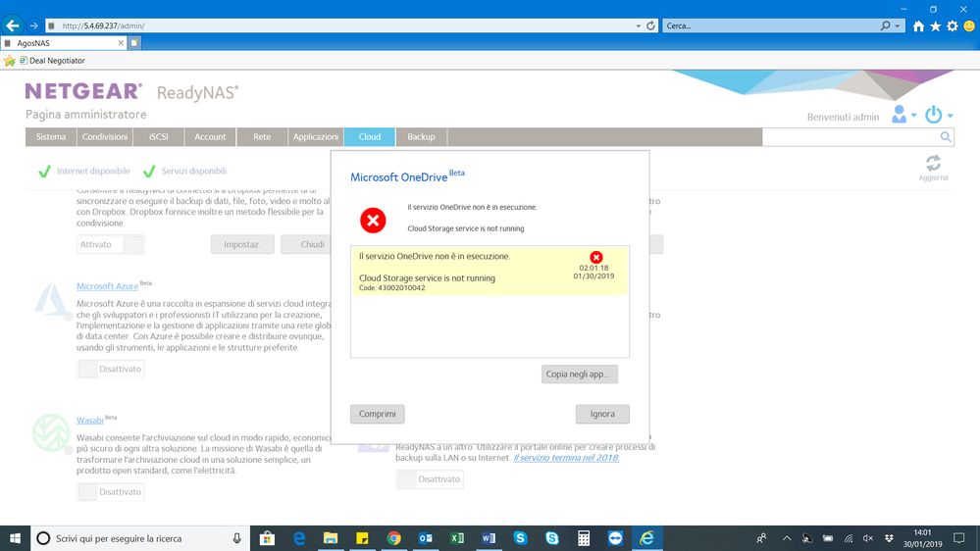
Task: Click the microphone icon in taskbar search
Action: (236, 538)
